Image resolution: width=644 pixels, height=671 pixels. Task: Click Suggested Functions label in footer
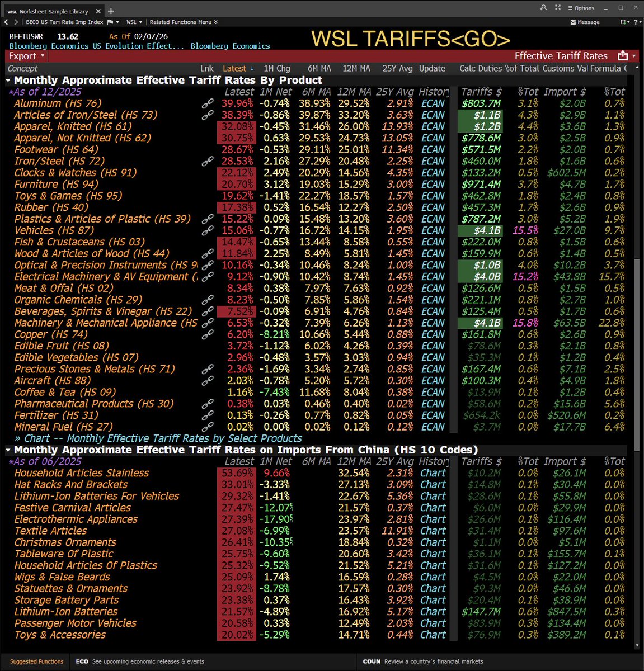click(x=37, y=661)
